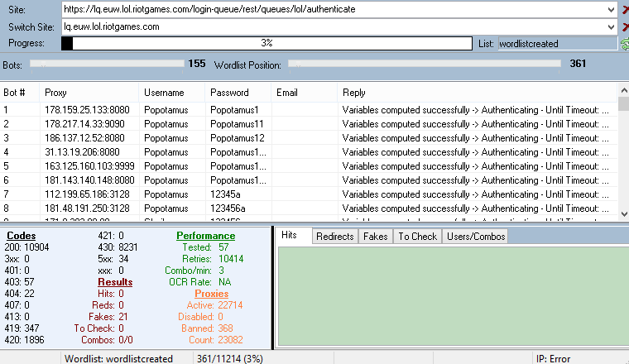Select proxy 178.217.14.33:9090 row
The height and width of the screenshot is (364, 629).
coord(309,124)
